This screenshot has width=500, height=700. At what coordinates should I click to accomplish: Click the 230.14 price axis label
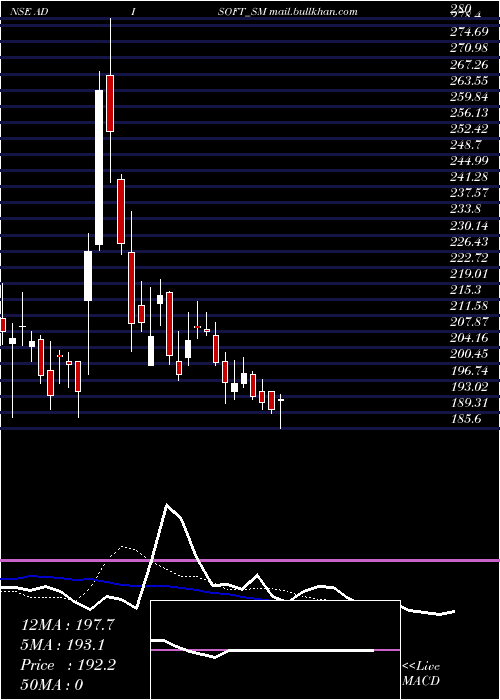[x=468, y=225]
